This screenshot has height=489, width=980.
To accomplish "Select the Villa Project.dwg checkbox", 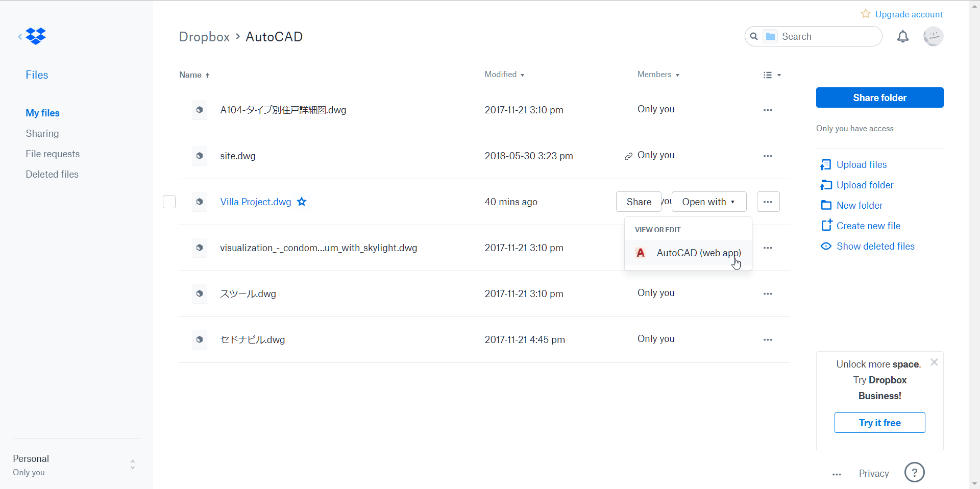I will 169,202.
